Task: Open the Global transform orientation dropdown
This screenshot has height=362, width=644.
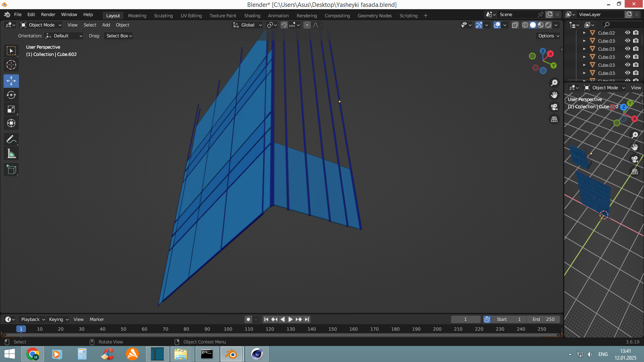Action: pyautogui.click(x=248, y=25)
